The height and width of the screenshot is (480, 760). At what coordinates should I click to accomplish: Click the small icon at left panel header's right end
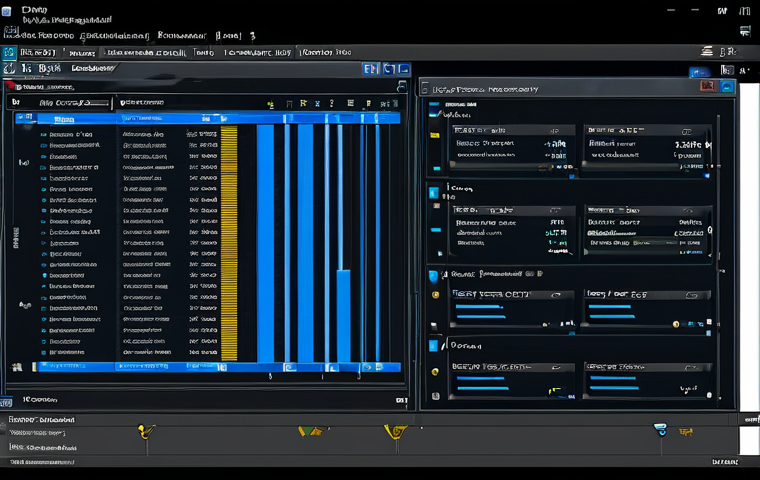click(401, 86)
